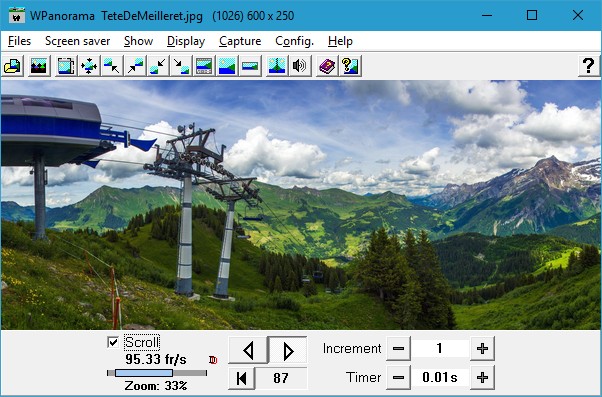Move window to bottom-right corner icon
602x397 pixels.
point(181,66)
